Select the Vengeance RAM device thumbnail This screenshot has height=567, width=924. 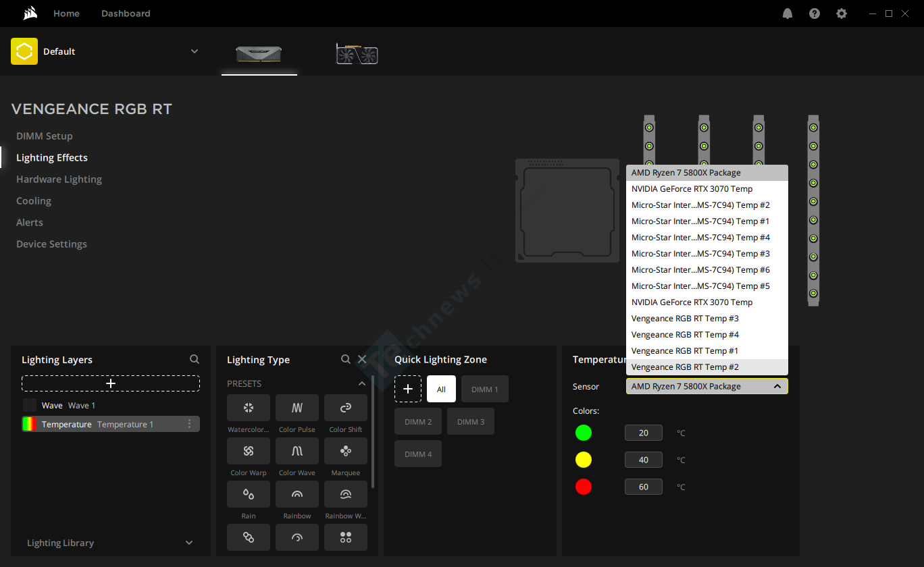pos(259,54)
